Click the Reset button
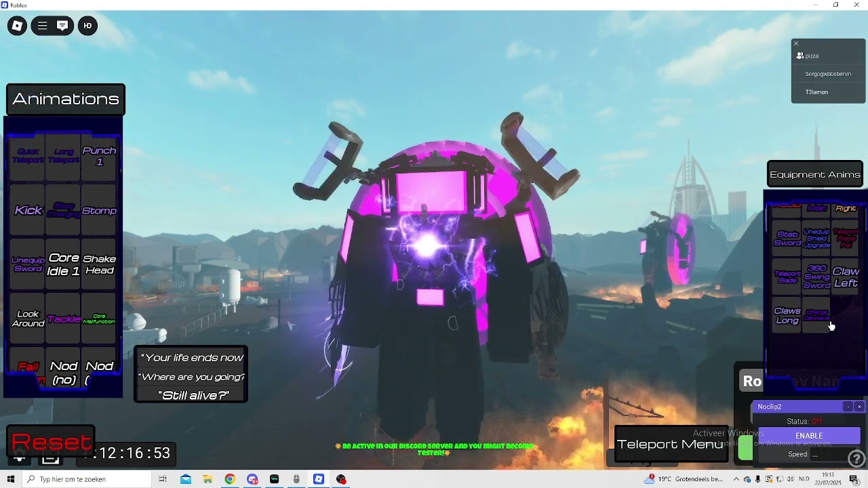 tap(51, 442)
